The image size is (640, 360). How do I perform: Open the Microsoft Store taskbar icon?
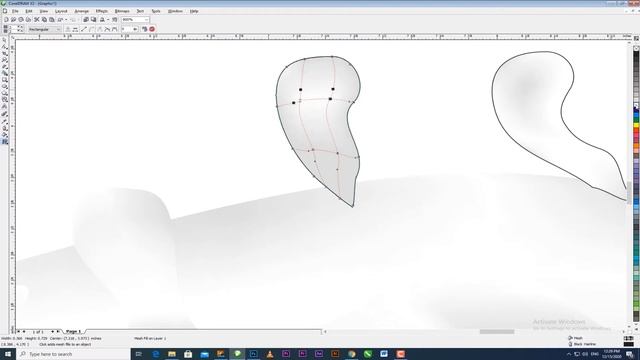(188, 354)
